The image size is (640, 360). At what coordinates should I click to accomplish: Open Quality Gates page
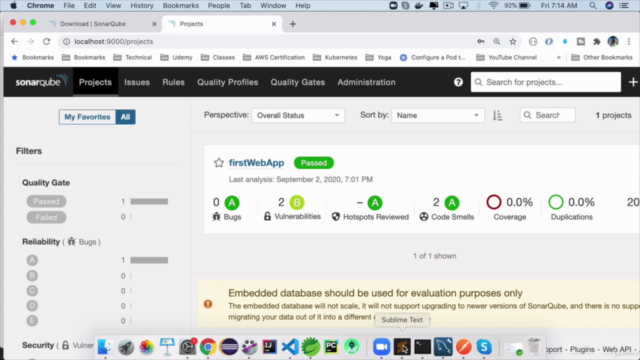tap(298, 82)
